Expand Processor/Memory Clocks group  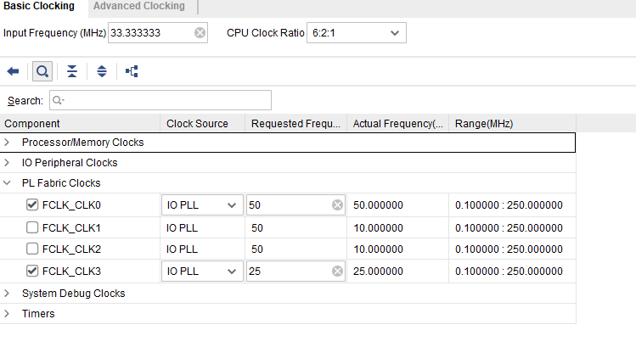point(7,143)
